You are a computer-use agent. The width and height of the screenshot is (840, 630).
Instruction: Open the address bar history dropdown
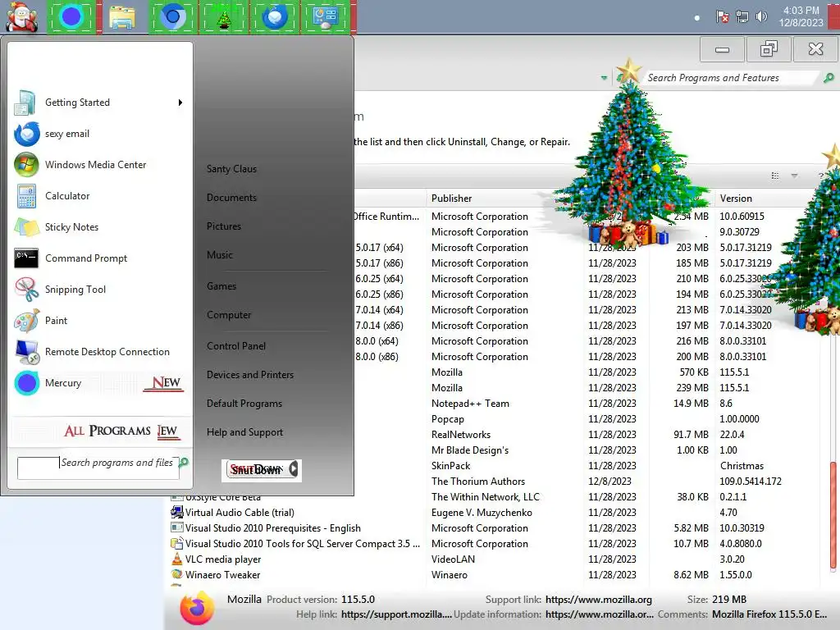pyautogui.click(x=605, y=78)
